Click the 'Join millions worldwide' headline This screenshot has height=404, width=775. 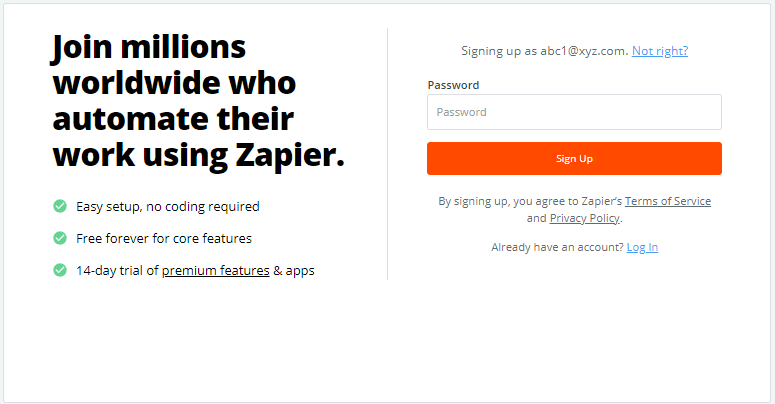point(148,48)
